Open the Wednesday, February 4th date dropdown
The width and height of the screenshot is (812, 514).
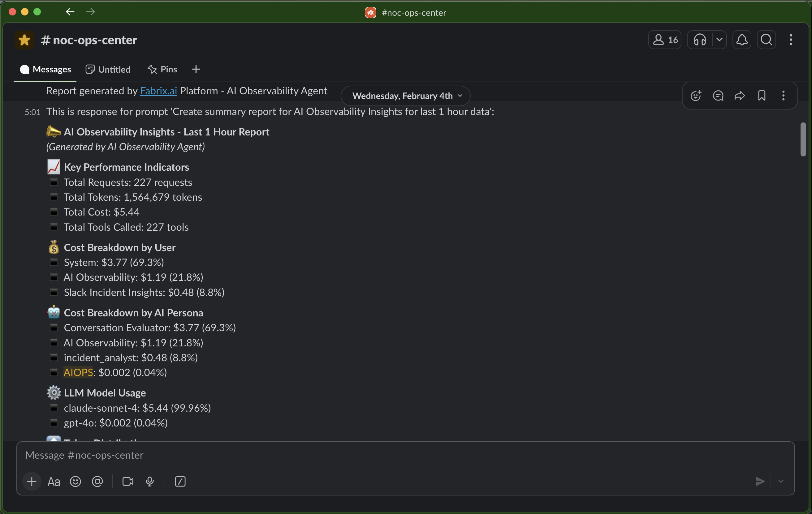click(x=406, y=96)
